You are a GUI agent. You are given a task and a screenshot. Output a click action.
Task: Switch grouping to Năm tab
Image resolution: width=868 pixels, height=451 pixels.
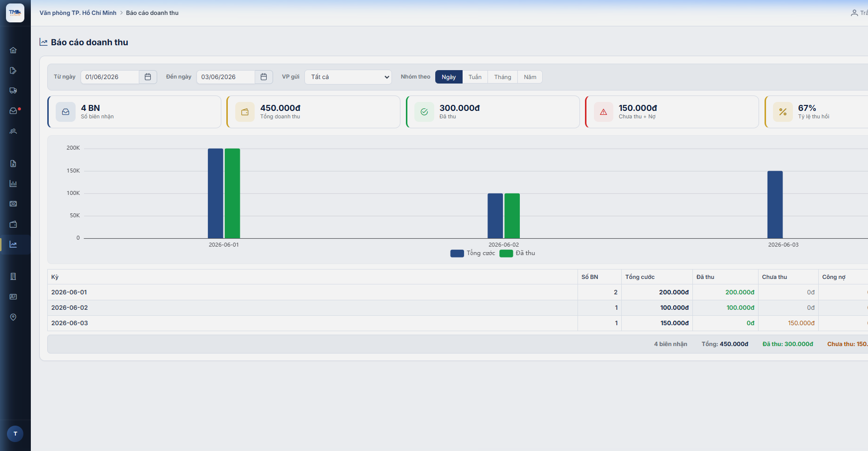coord(530,77)
